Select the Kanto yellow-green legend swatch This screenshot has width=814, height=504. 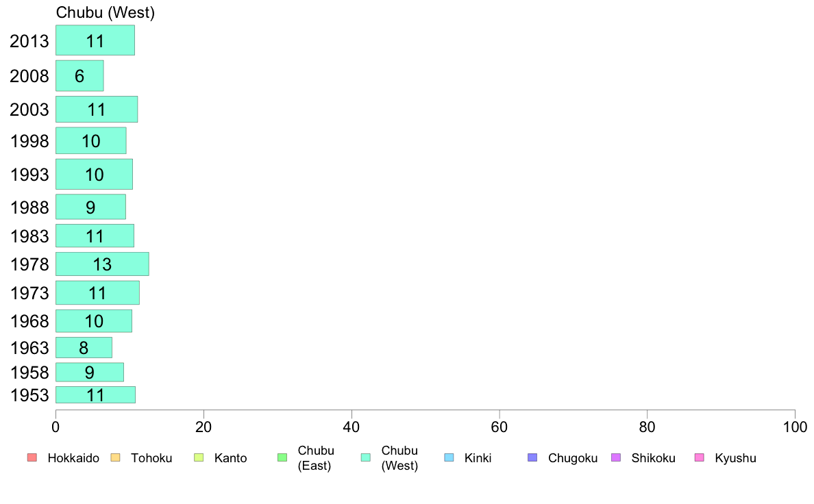[199, 457]
